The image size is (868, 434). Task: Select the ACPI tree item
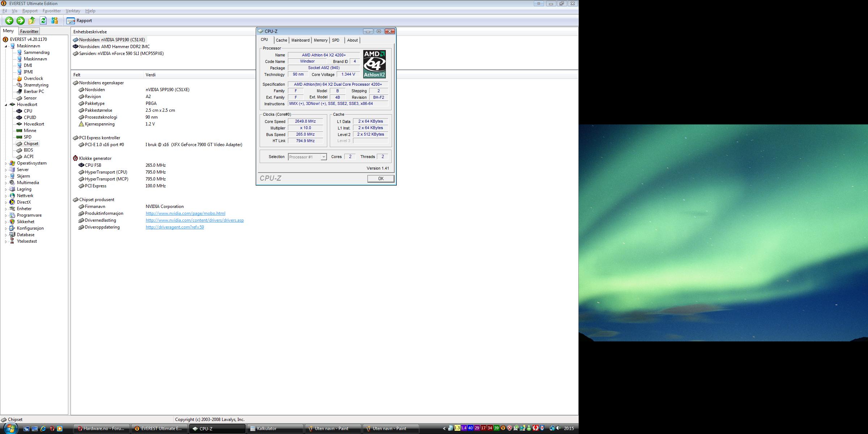[x=29, y=157]
